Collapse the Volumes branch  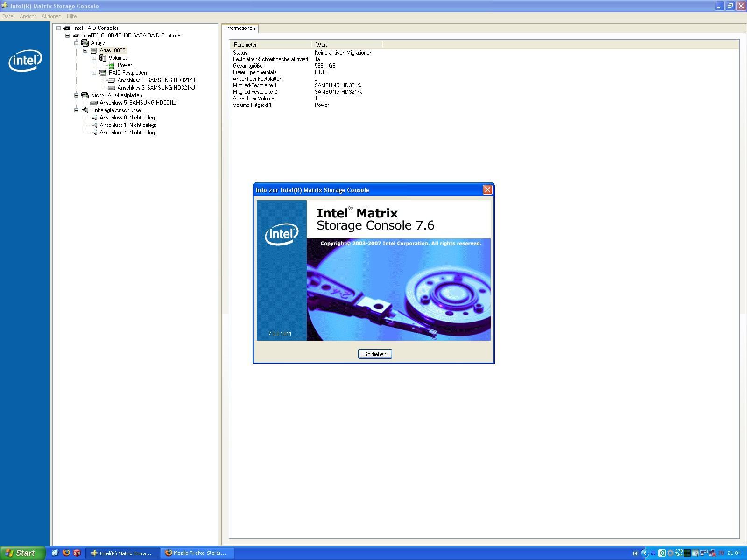[x=94, y=58]
